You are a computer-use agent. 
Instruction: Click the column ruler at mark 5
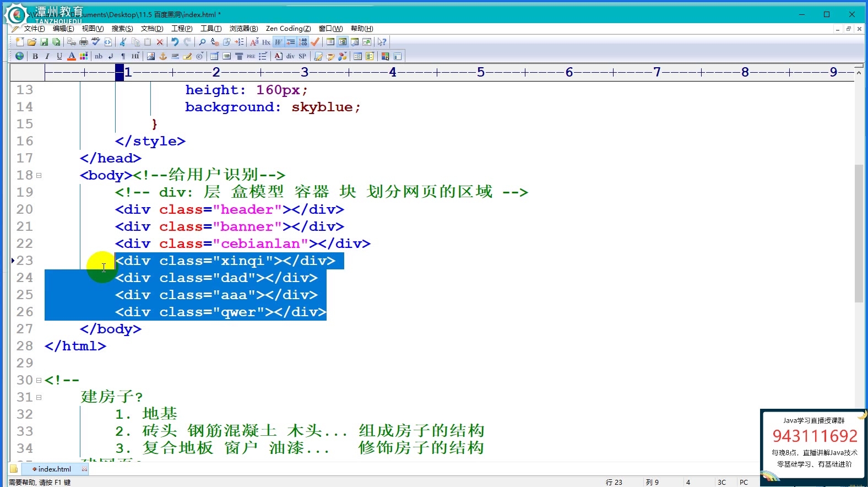(x=481, y=72)
